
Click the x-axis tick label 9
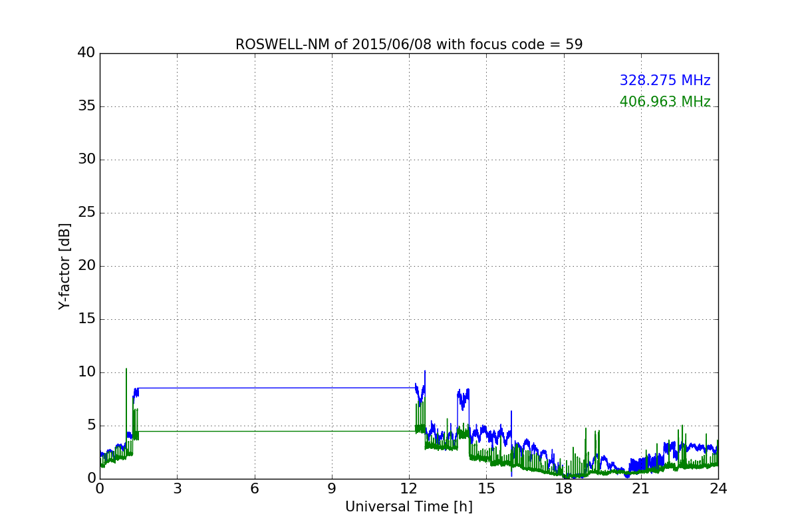pos(332,489)
